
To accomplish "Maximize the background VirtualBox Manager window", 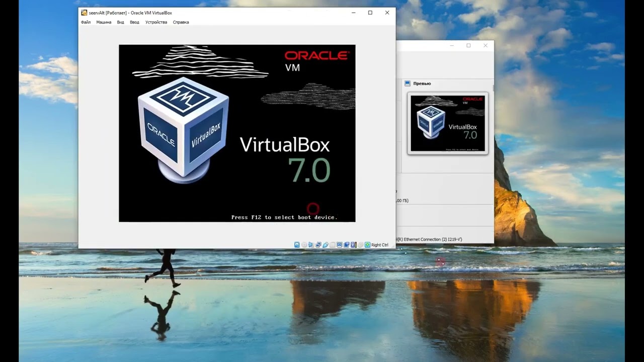I will (468, 45).
